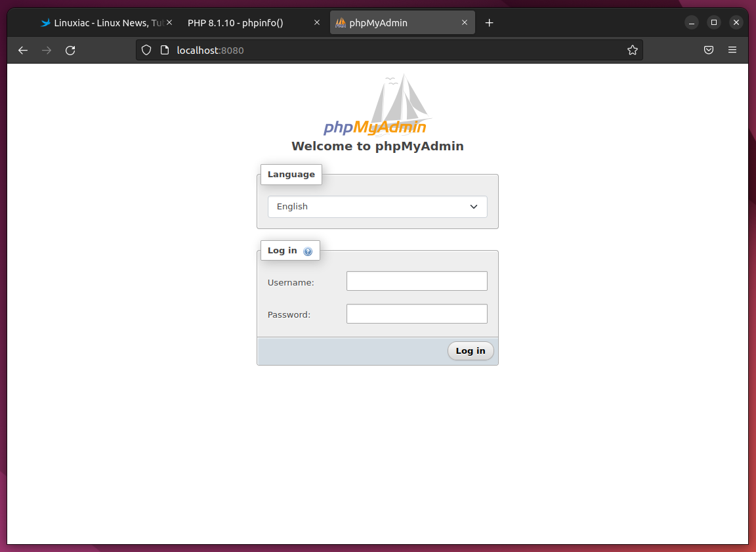Viewport: 756px width, 552px height.
Task: Click the Log in button
Action: [471, 351]
